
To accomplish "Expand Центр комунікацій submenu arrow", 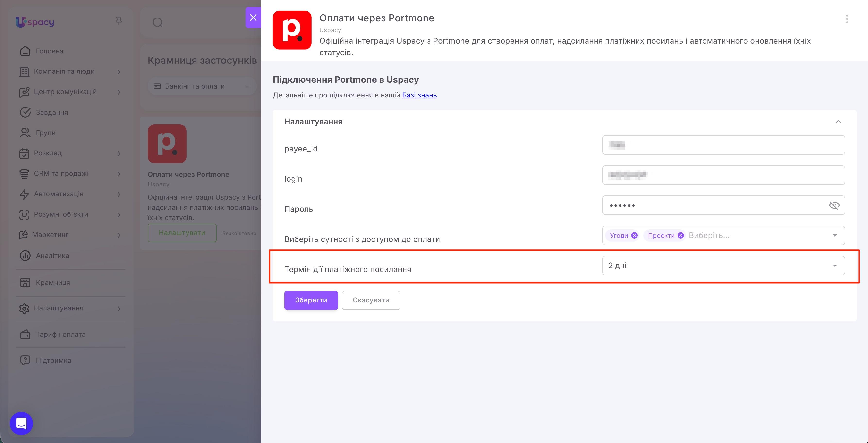I will 119,92.
